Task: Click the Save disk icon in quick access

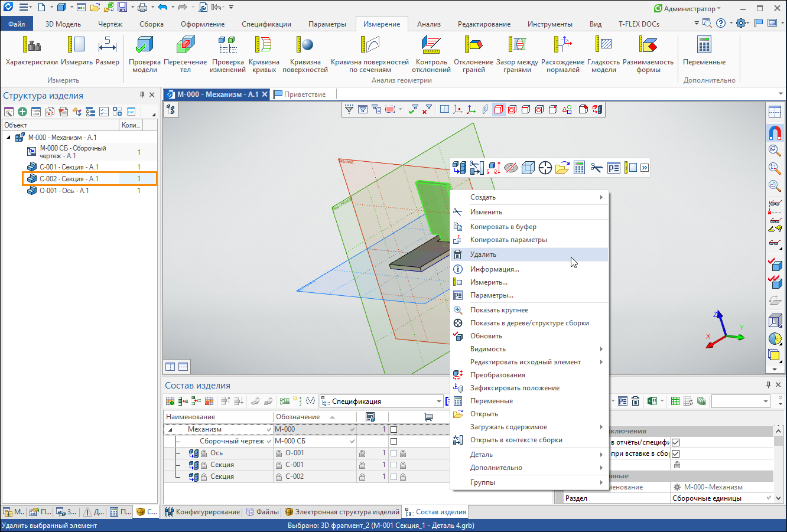Action: coord(122,8)
